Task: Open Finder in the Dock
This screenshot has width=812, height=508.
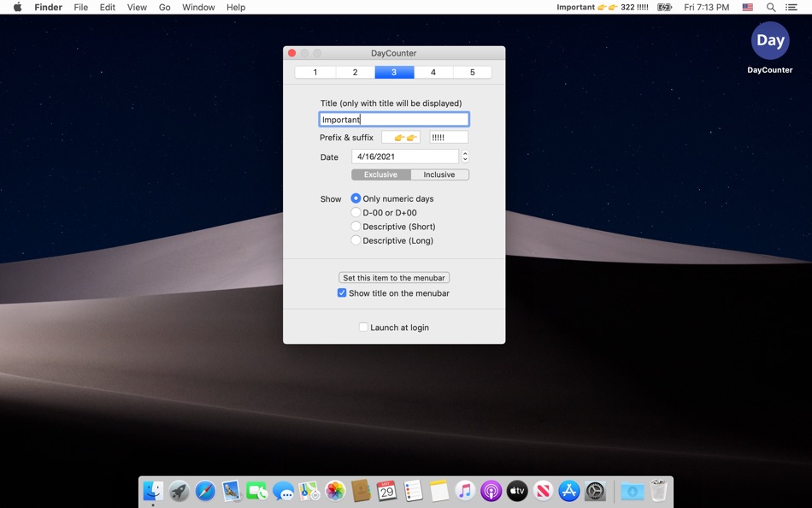Action: click(x=153, y=490)
